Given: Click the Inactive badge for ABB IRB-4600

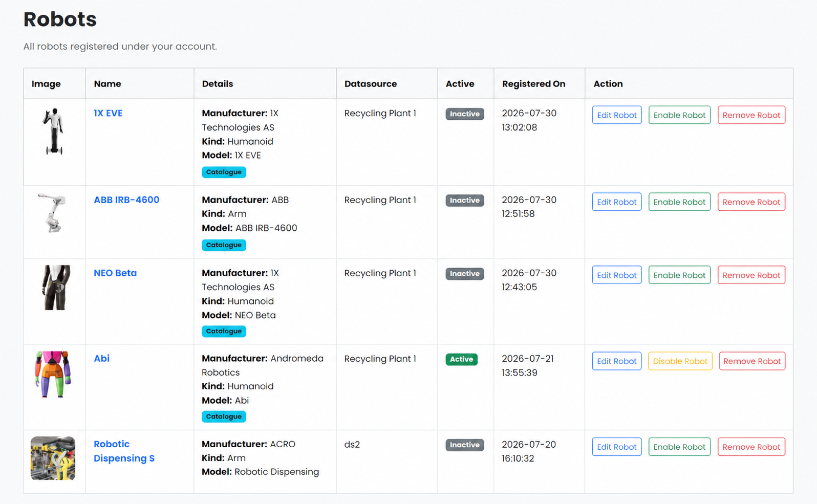Looking at the screenshot, I should (465, 201).
